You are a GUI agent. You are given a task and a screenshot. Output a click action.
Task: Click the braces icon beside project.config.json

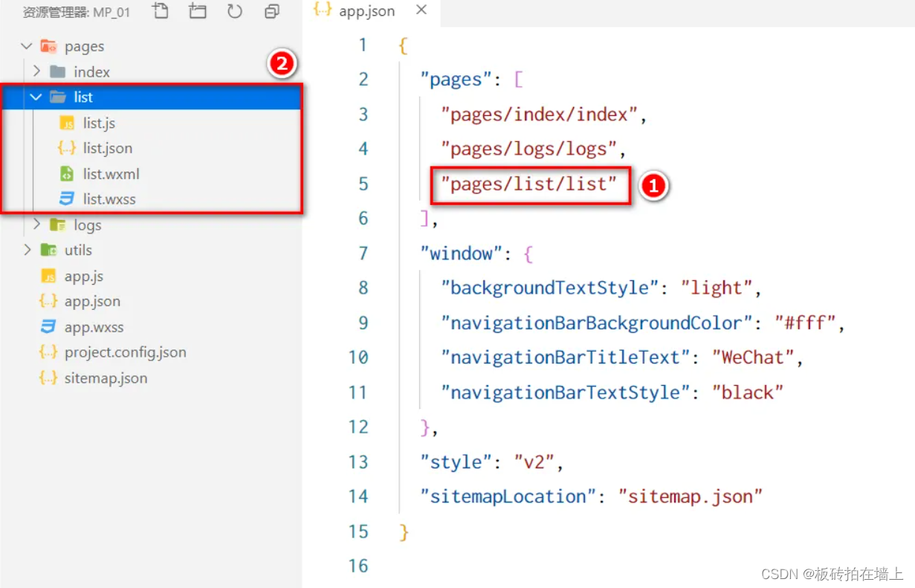tap(48, 352)
